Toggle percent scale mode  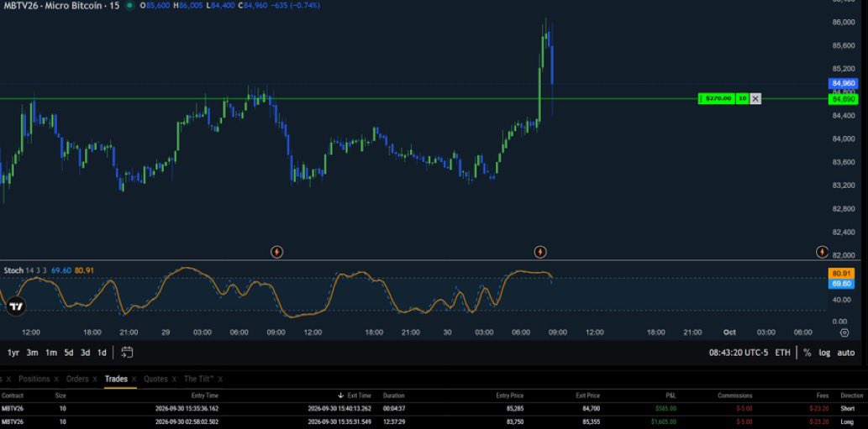coord(808,353)
